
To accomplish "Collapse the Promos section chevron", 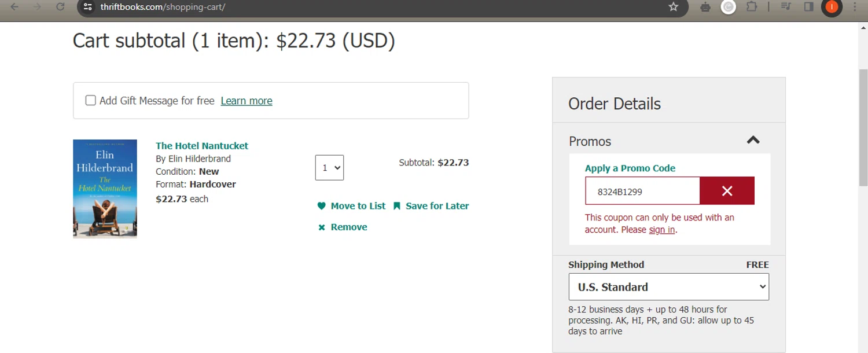I will click(753, 141).
